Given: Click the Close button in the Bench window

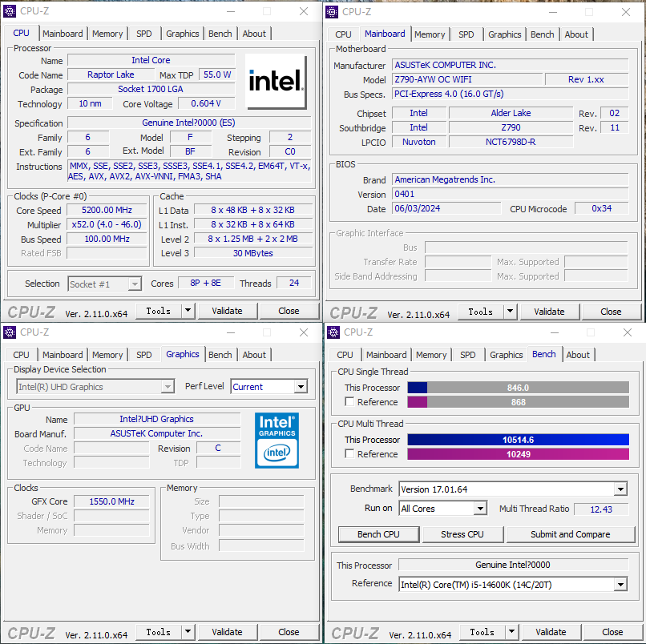Looking at the screenshot, I should tap(612, 632).
